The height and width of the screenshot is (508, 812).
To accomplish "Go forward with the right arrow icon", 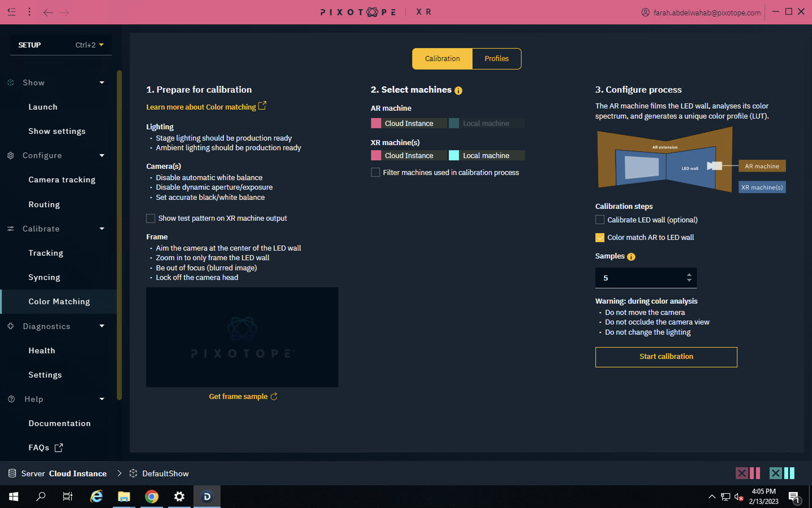I will 64,12.
